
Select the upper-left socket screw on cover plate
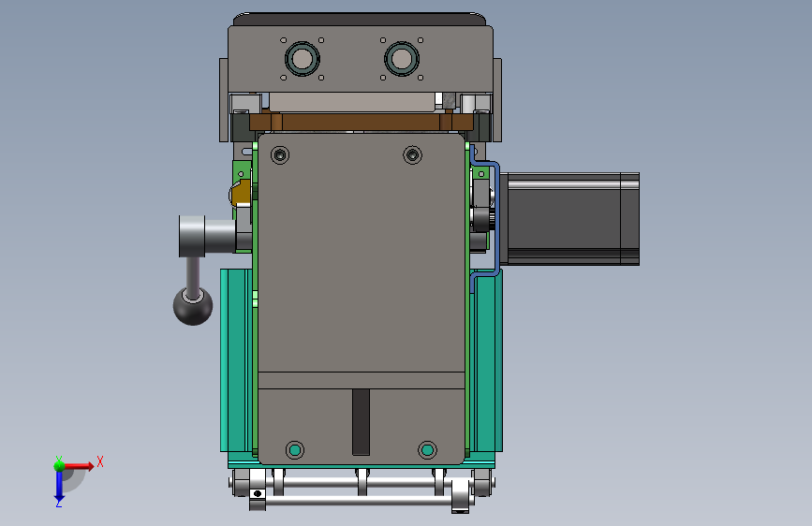(x=280, y=154)
